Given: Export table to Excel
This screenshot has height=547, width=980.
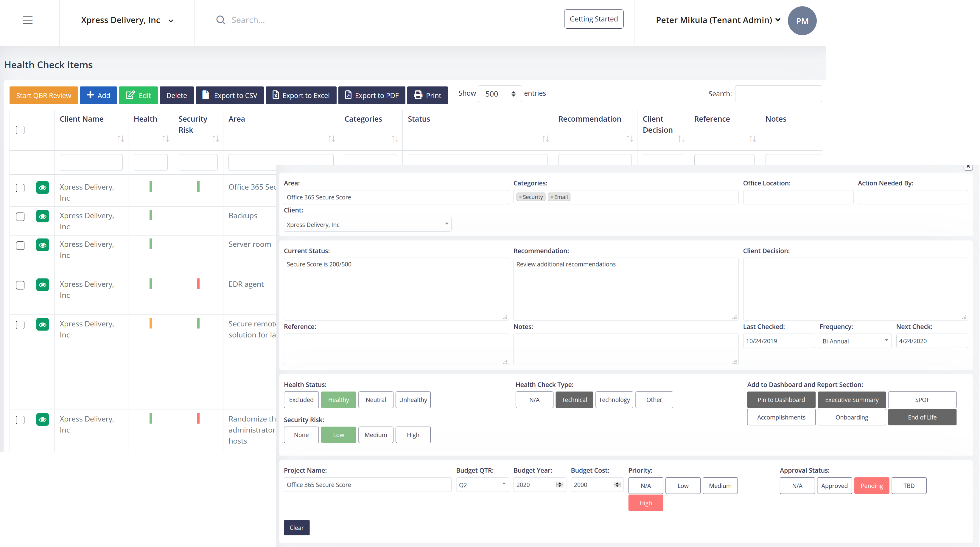Looking at the screenshot, I should (x=301, y=95).
